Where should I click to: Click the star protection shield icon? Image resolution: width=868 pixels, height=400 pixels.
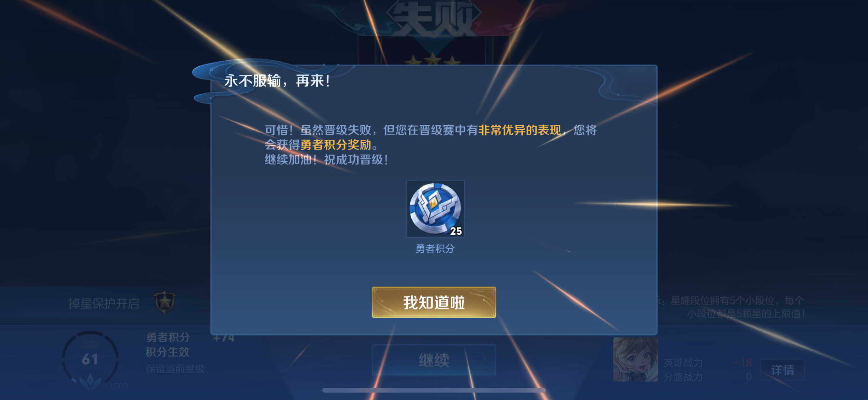pos(165,302)
